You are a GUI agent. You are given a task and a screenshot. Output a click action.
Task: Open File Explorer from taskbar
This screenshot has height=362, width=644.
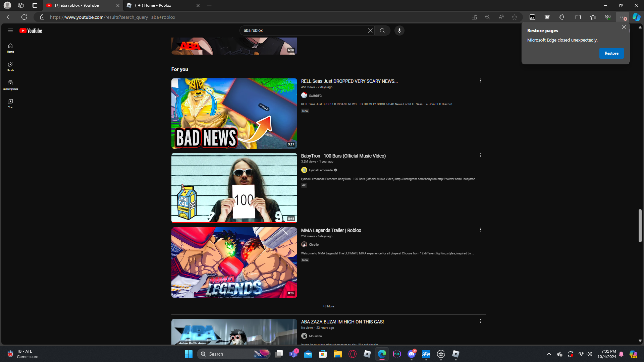point(337,354)
